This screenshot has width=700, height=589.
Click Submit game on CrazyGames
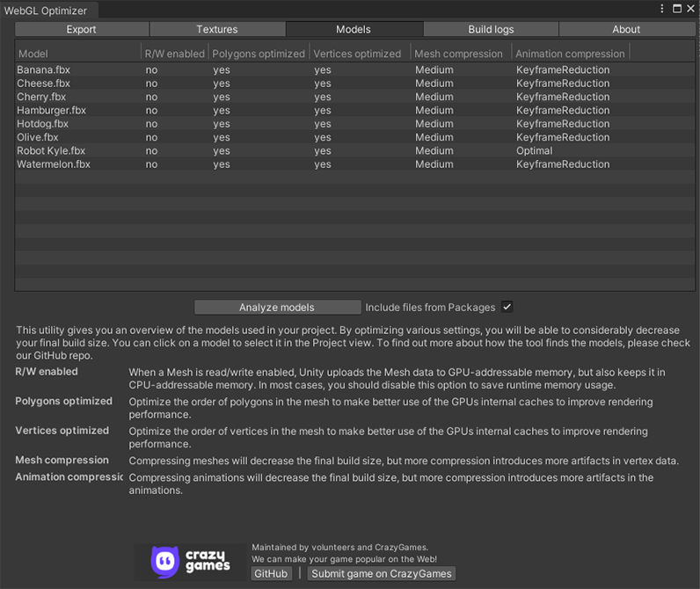382,574
